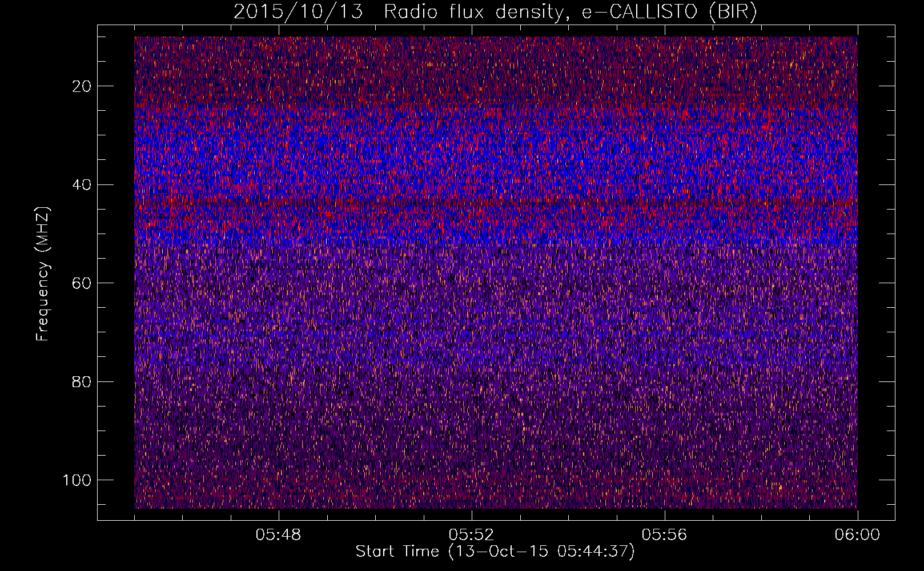Screen dimensions: 924x571
Task: Click the "Frequency (MHZ)" axis label
Action: coord(43,274)
